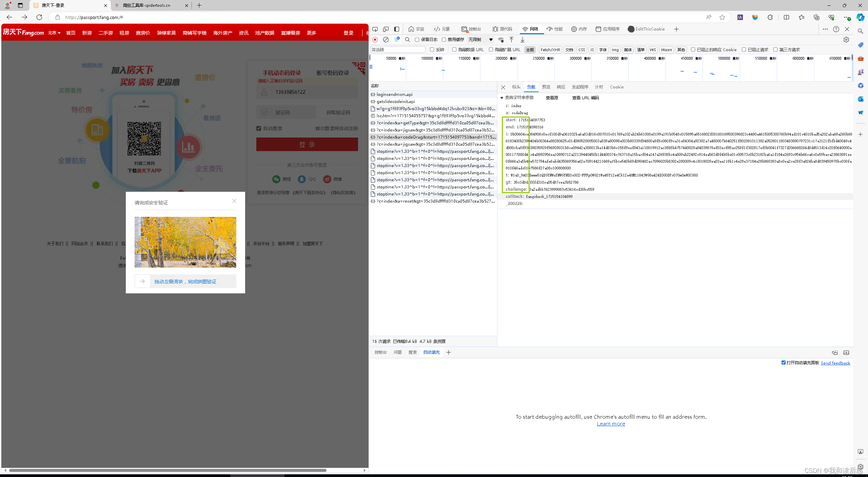Toggle Invert filter checkbox
Image resolution: width=868 pixels, height=477 pixels.
432,49
